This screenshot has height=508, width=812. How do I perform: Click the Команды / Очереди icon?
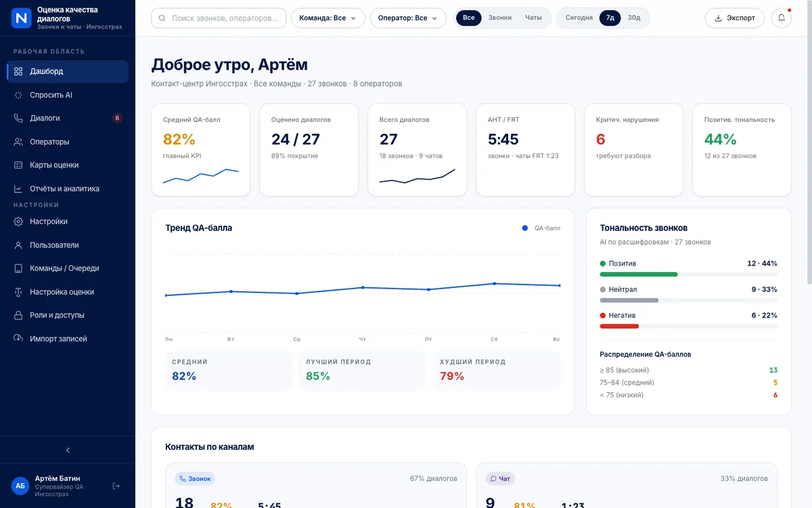18,268
